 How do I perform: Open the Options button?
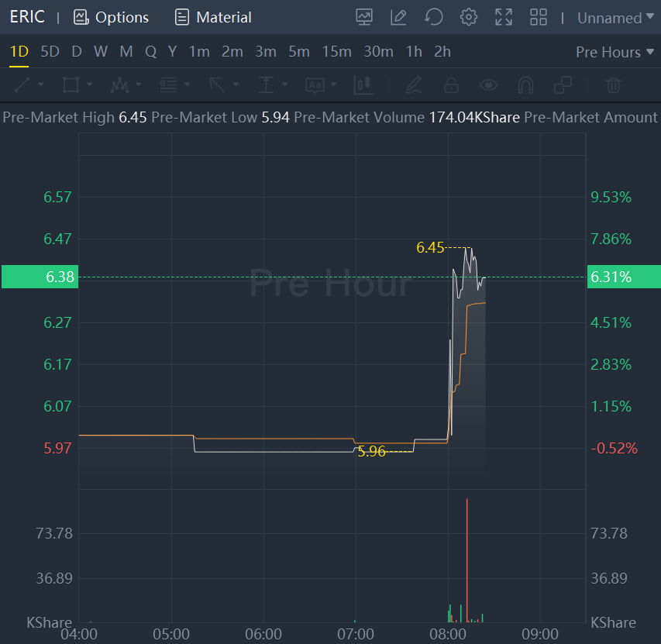tap(111, 17)
